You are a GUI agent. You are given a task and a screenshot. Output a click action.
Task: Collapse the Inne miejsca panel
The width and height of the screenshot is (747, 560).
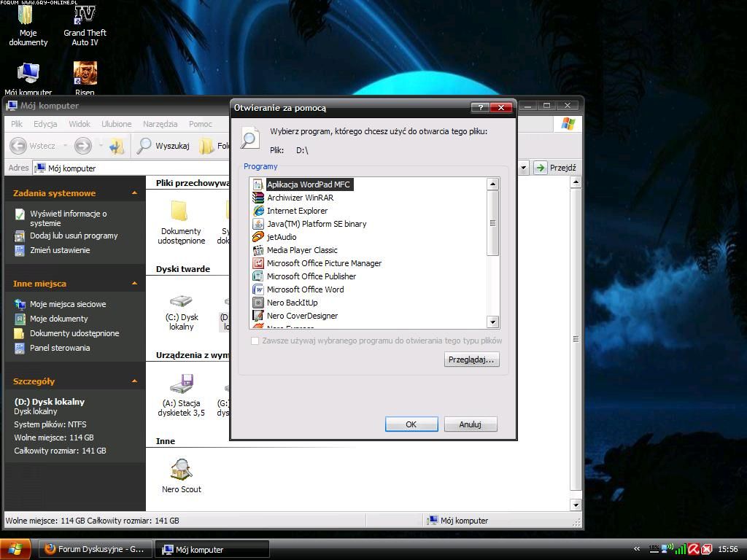134,284
